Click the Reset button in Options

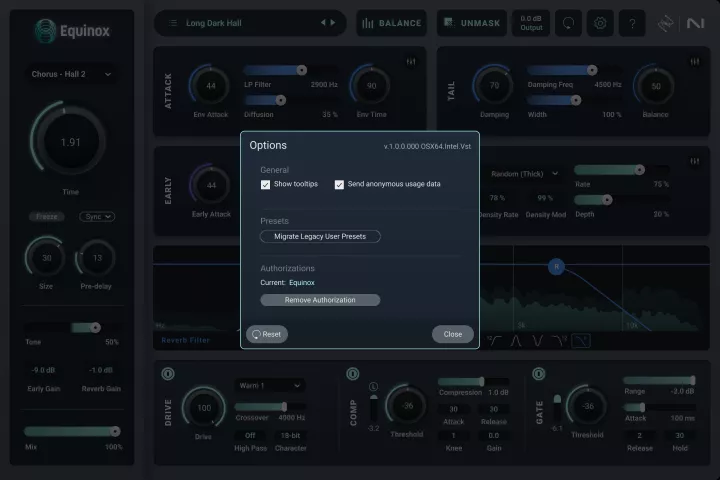pyautogui.click(x=267, y=334)
